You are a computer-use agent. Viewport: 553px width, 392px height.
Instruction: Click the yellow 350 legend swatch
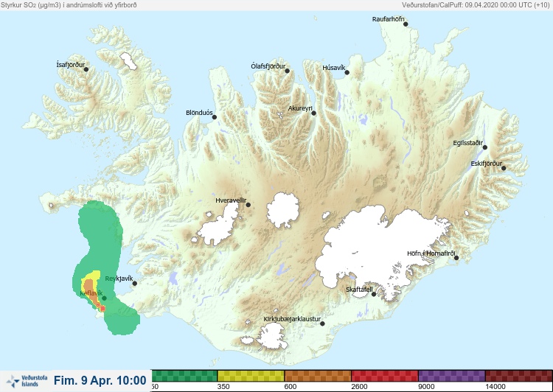(251, 376)
